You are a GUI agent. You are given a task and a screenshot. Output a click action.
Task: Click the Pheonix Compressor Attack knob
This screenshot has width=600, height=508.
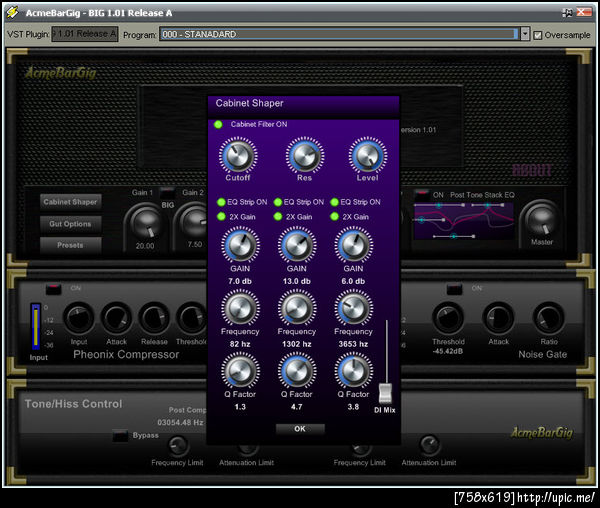tap(116, 318)
